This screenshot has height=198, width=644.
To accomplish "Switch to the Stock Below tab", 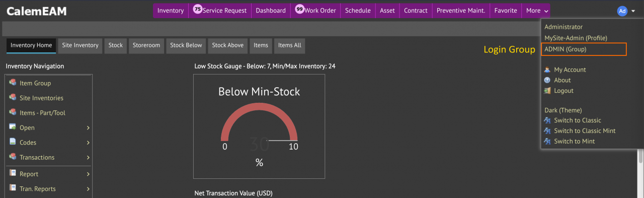I will tap(186, 45).
